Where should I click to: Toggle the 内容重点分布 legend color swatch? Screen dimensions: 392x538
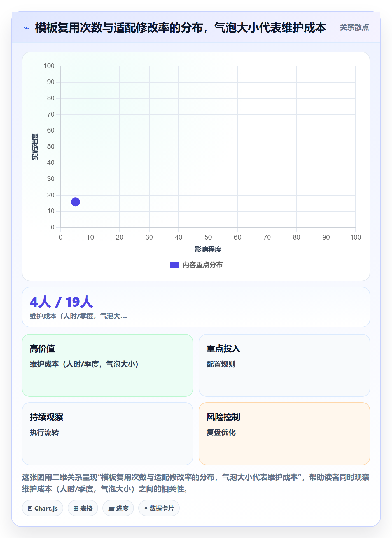pyautogui.click(x=174, y=265)
